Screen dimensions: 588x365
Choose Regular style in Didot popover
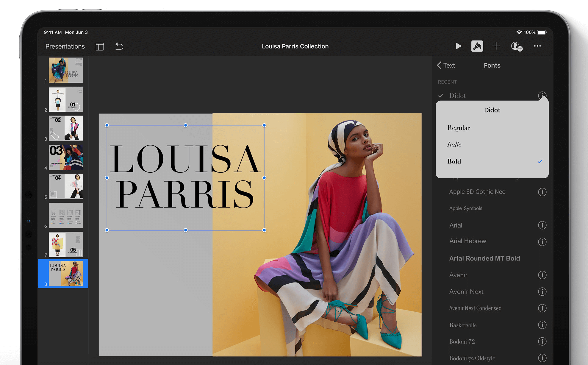point(492,128)
